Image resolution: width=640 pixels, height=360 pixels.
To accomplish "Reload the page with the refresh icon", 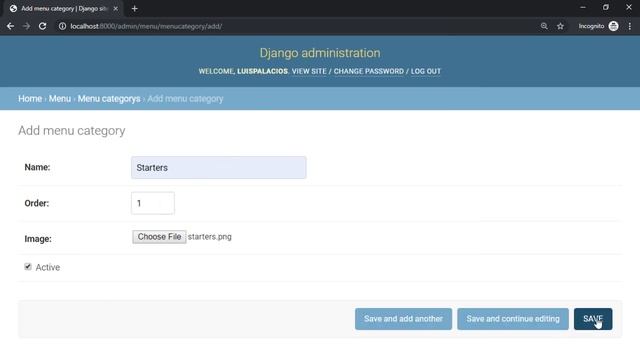I will 42,26.
